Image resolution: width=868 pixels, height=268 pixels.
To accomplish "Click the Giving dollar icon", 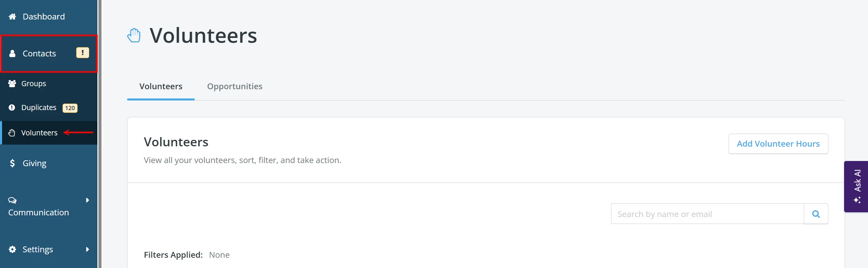I will [13, 163].
